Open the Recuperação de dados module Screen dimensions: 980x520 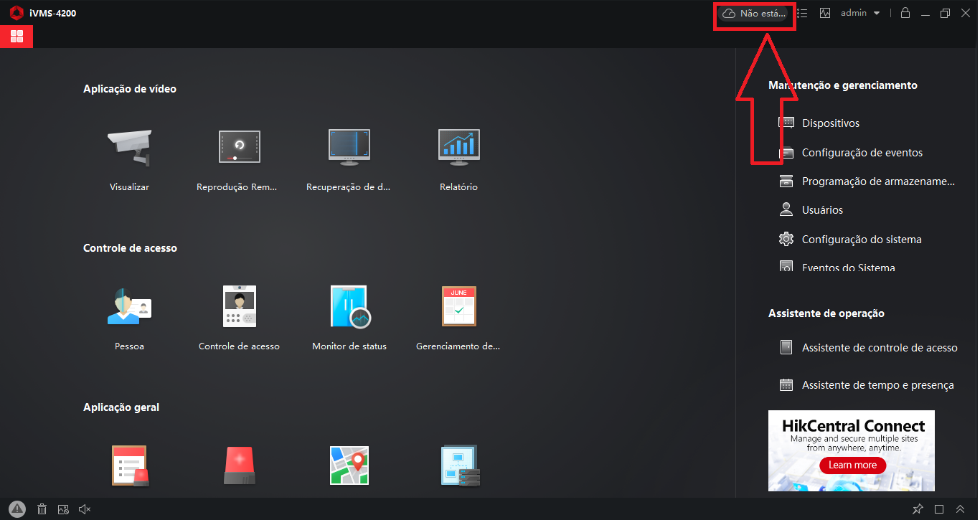[x=349, y=147]
